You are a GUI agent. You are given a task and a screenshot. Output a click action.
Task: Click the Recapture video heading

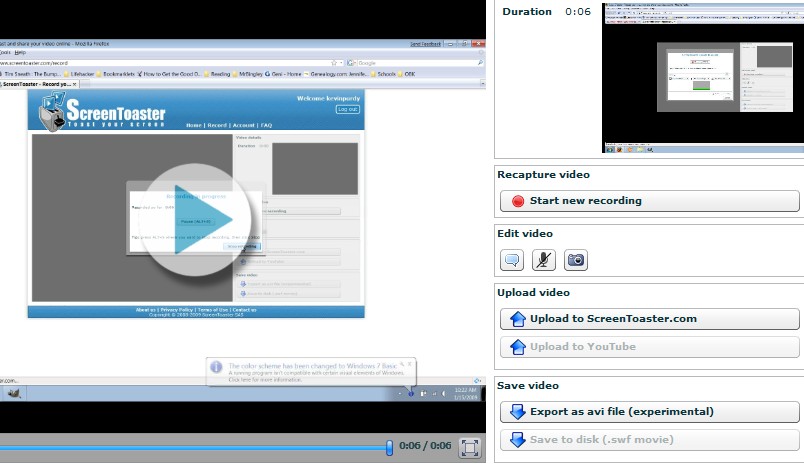543,175
